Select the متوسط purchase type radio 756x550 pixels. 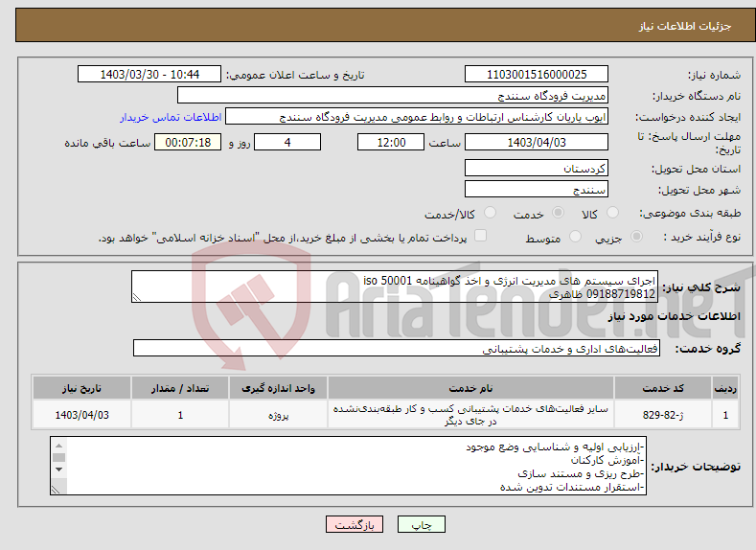[x=575, y=237]
